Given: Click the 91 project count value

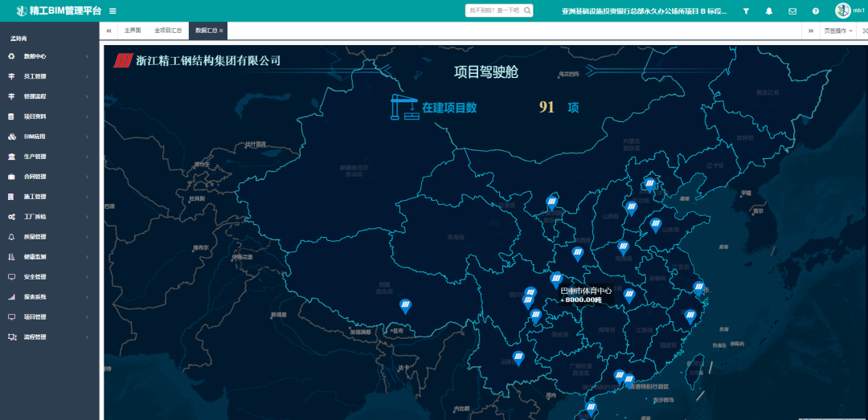Looking at the screenshot, I should [547, 108].
